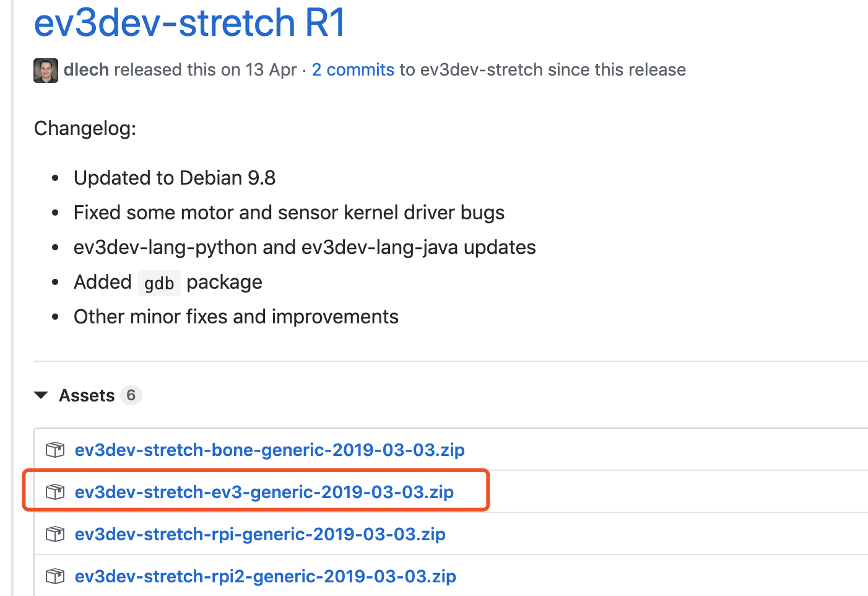Click the package icon beside ev3dev-stretch-bone-generic zip
Viewport: 868px width, 596px height.
(54, 450)
